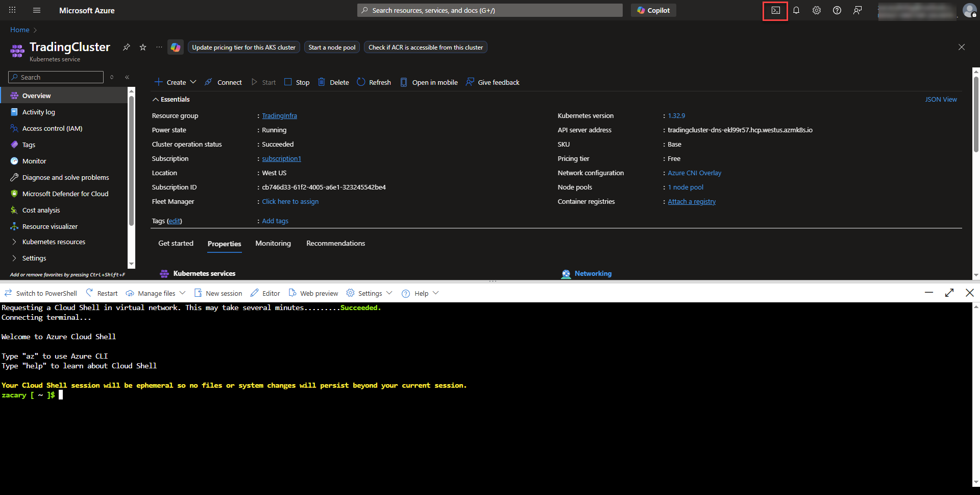This screenshot has height=495, width=980.
Task: Open the Azure portal hamburger menu
Action: tap(36, 11)
